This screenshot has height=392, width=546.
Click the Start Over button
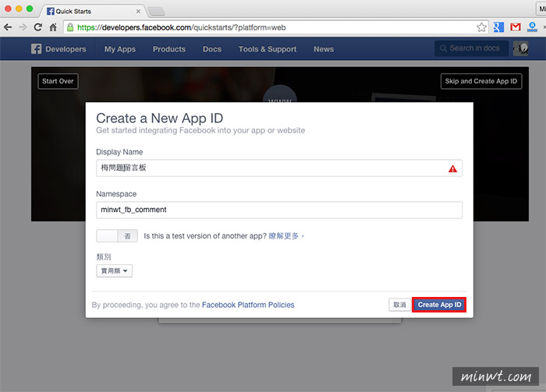(58, 81)
